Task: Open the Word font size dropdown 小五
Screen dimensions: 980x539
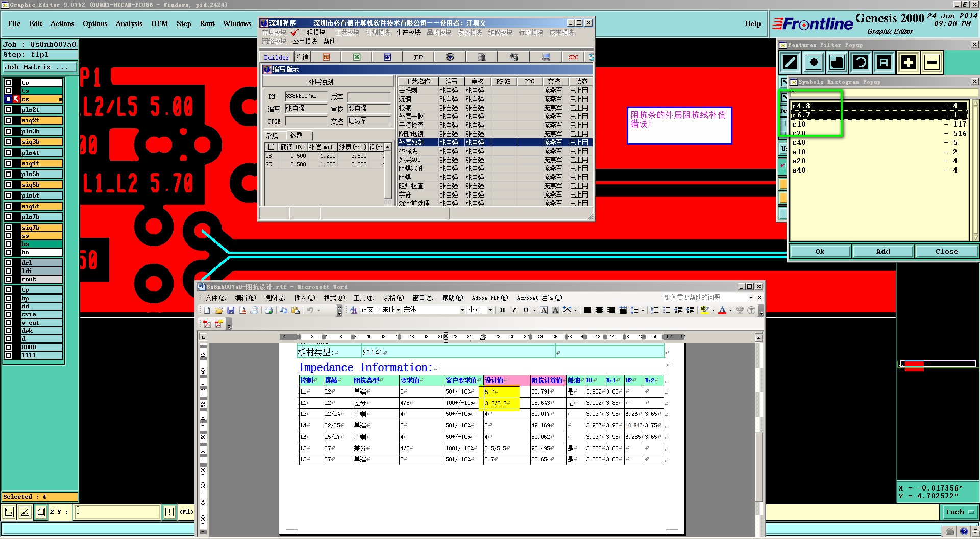Action: click(490, 310)
